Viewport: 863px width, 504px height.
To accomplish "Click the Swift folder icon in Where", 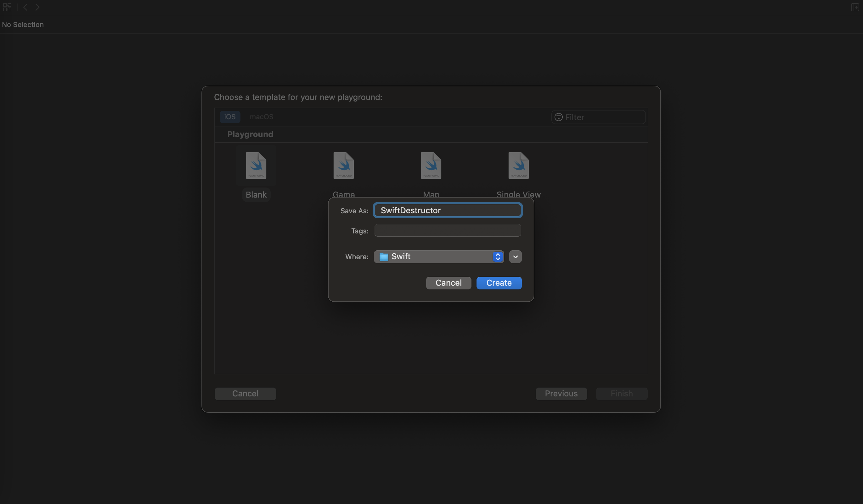I will (384, 257).
